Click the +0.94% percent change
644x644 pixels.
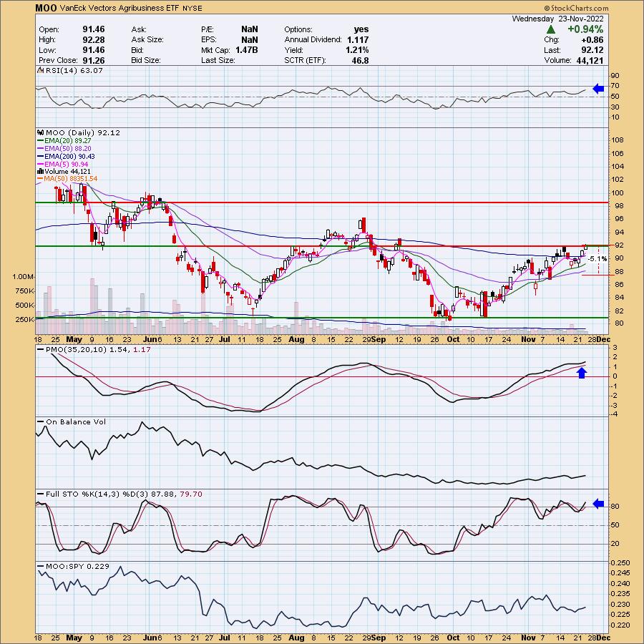(585, 29)
